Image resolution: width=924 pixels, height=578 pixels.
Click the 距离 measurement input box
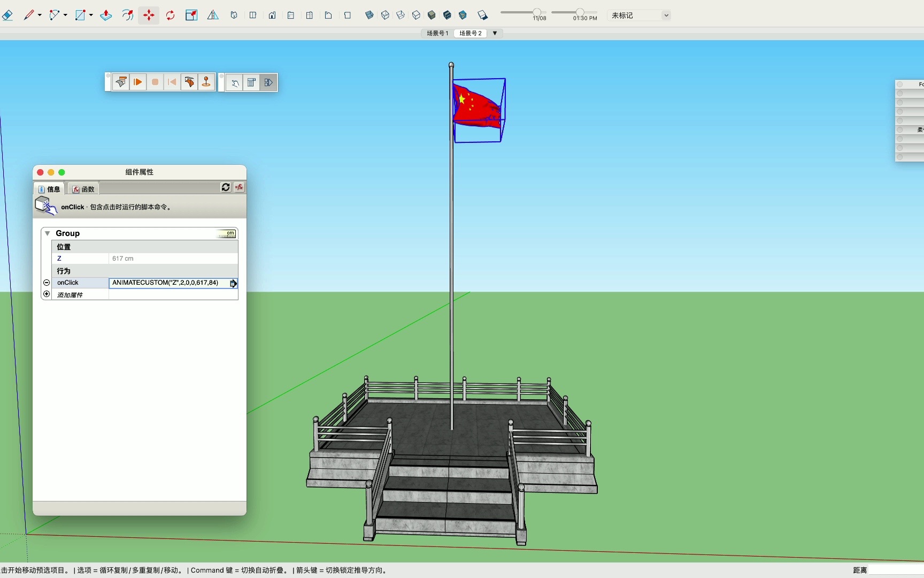(896, 570)
